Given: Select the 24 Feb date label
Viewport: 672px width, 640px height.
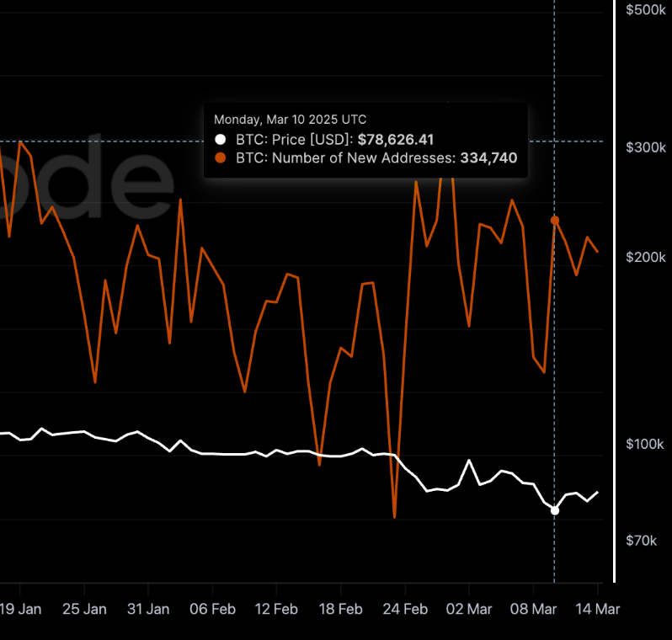Looking at the screenshot, I should (x=404, y=609).
